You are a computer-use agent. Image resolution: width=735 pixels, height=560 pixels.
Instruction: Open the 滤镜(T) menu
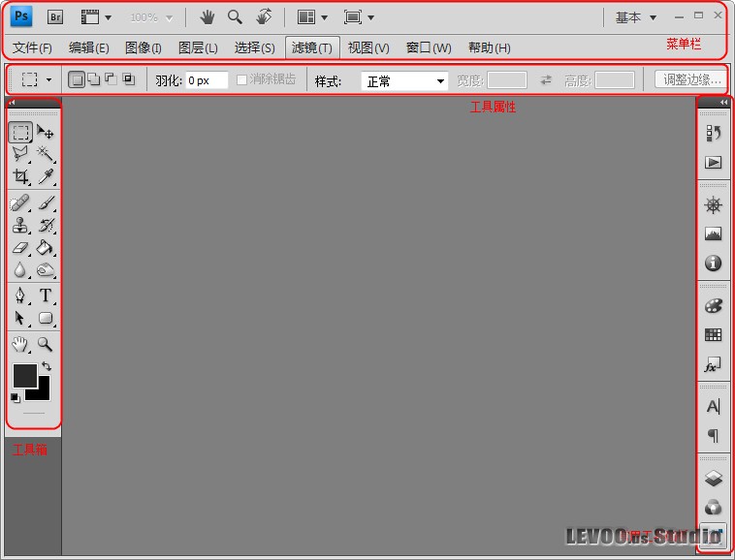tap(312, 47)
